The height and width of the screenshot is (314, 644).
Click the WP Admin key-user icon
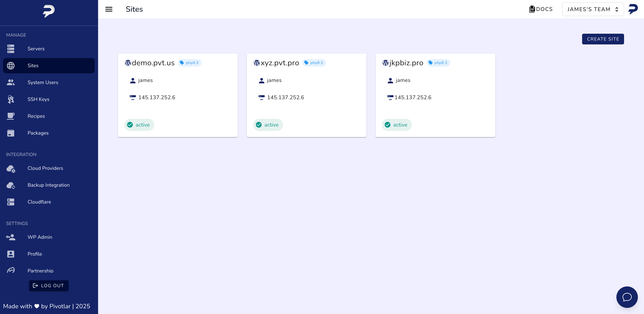(11, 237)
